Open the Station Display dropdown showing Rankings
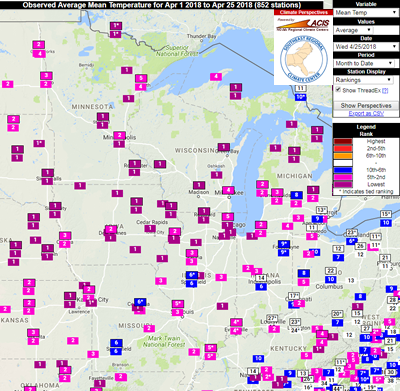 tap(363, 80)
